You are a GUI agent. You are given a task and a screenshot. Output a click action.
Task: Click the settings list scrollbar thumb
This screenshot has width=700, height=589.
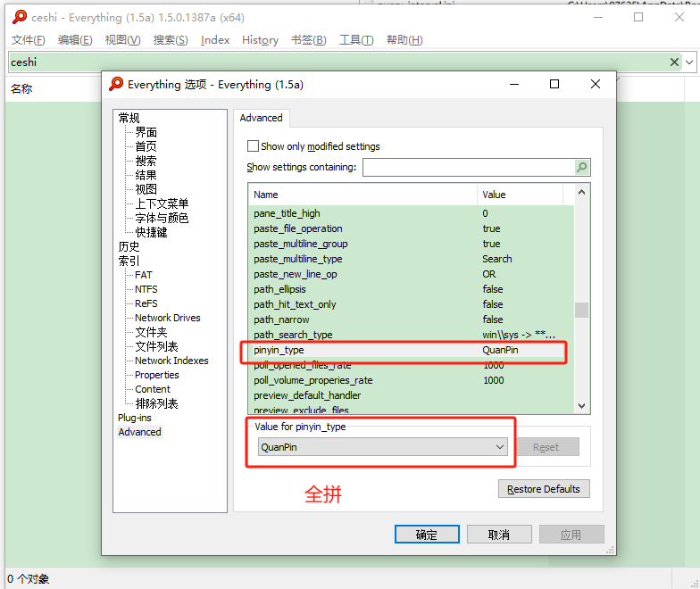[x=581, y=311]
